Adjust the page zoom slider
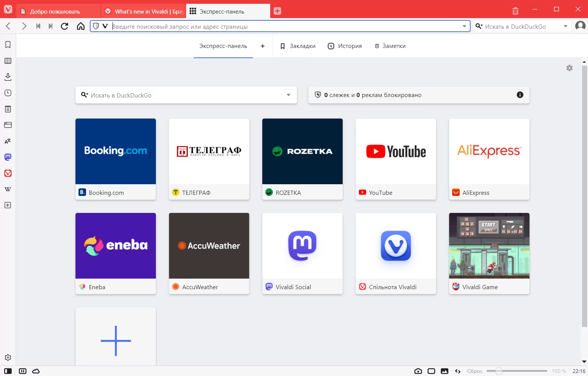This screenshot has width=588, height=376. [x=517, y=371]
